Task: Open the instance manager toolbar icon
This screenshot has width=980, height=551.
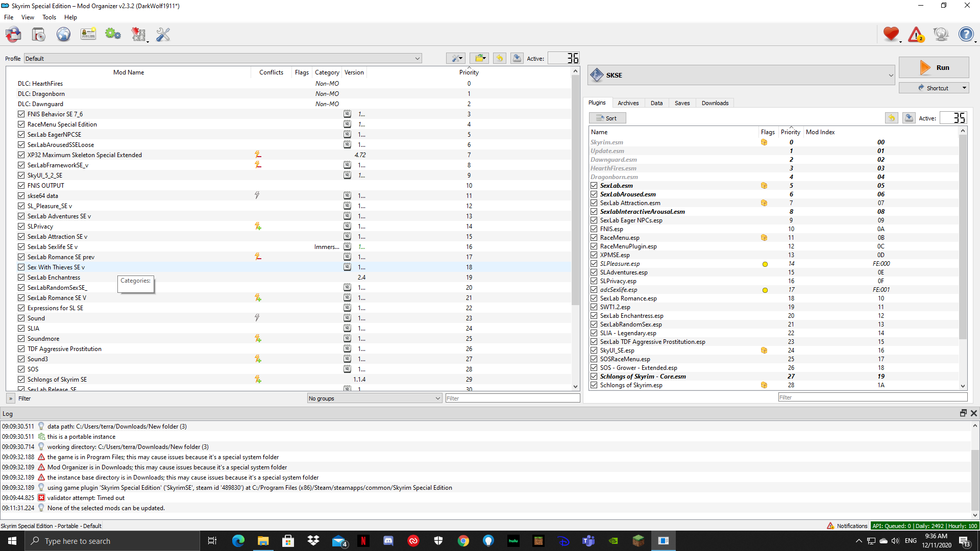Action: click(13, 35)
